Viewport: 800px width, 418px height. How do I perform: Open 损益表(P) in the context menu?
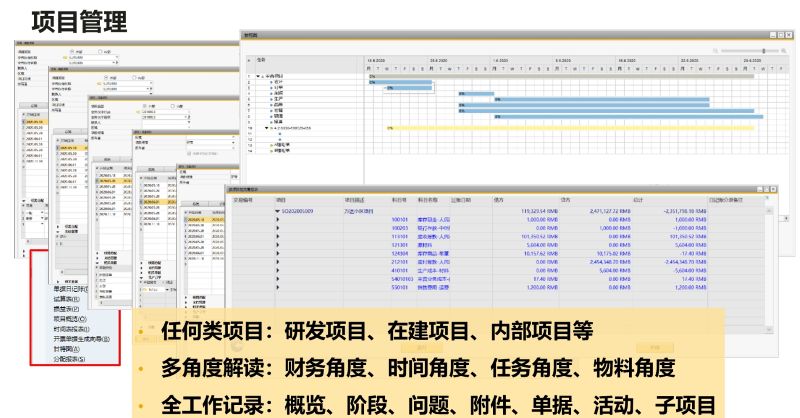point(66,309)
